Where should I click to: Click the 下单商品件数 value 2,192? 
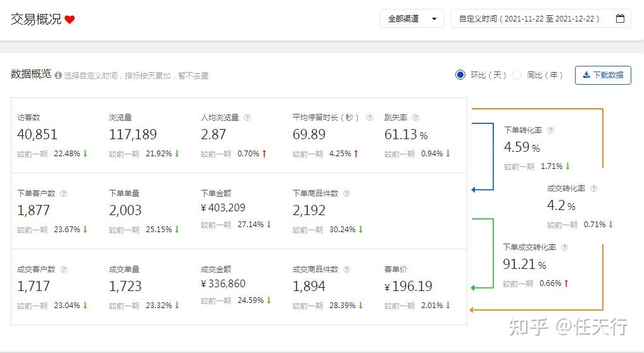click(309, 210)
